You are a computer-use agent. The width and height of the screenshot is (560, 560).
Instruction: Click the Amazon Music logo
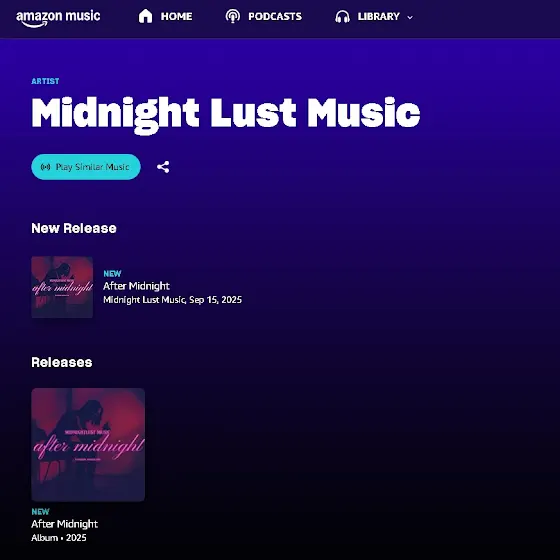coord(58,18)
